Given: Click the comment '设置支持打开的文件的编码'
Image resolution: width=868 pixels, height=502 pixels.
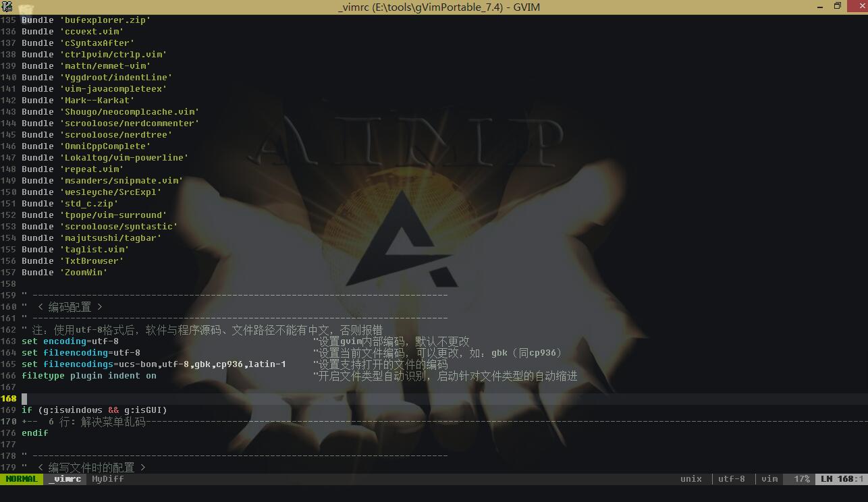Looking at the screenshot, I should click(x=381, y=364).
